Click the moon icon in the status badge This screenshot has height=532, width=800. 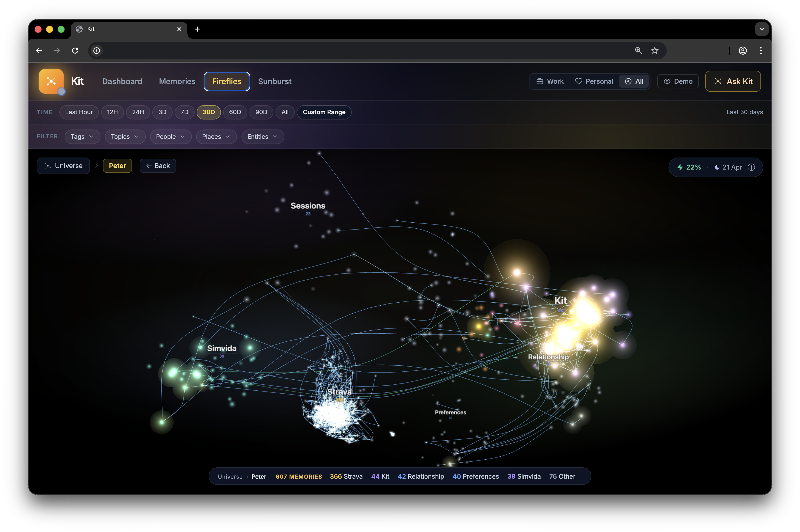717,167
